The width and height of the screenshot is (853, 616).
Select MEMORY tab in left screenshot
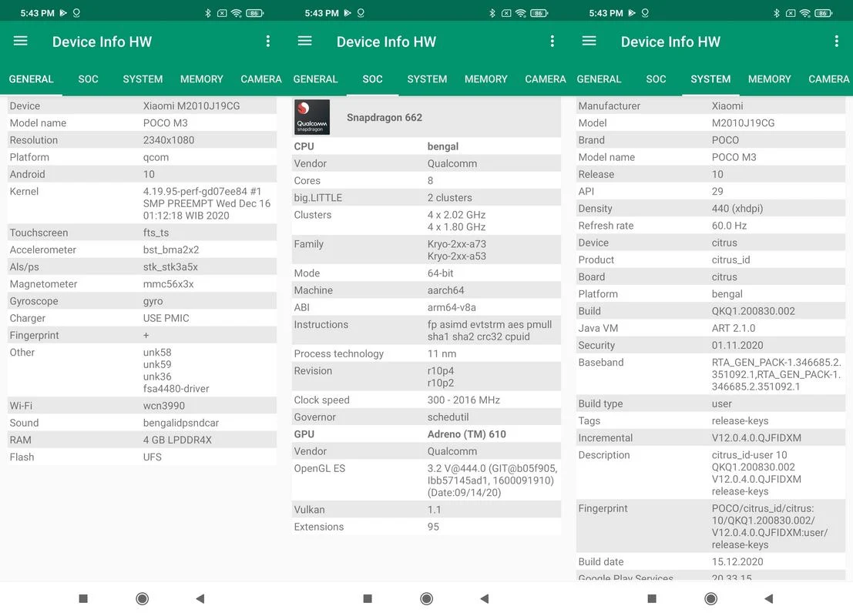tap(202, 79)
